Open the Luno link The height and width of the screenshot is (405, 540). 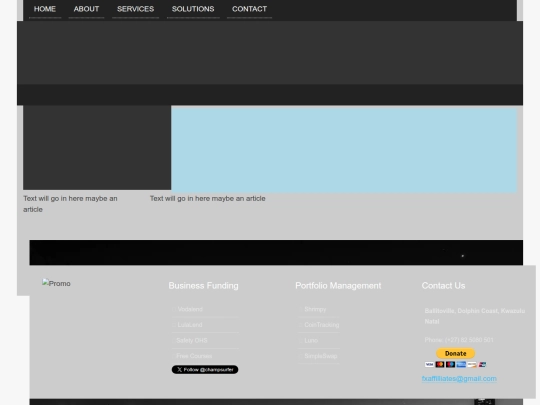point(311,341)
